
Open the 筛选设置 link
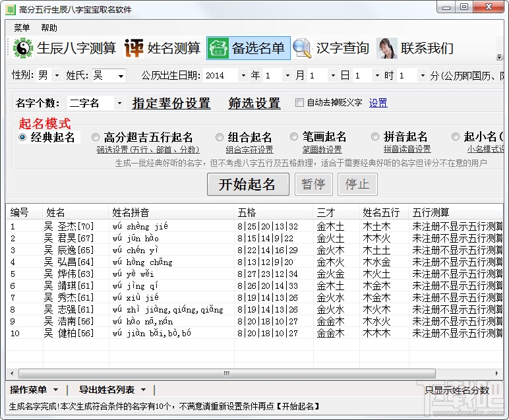click(x=254, y=104)
